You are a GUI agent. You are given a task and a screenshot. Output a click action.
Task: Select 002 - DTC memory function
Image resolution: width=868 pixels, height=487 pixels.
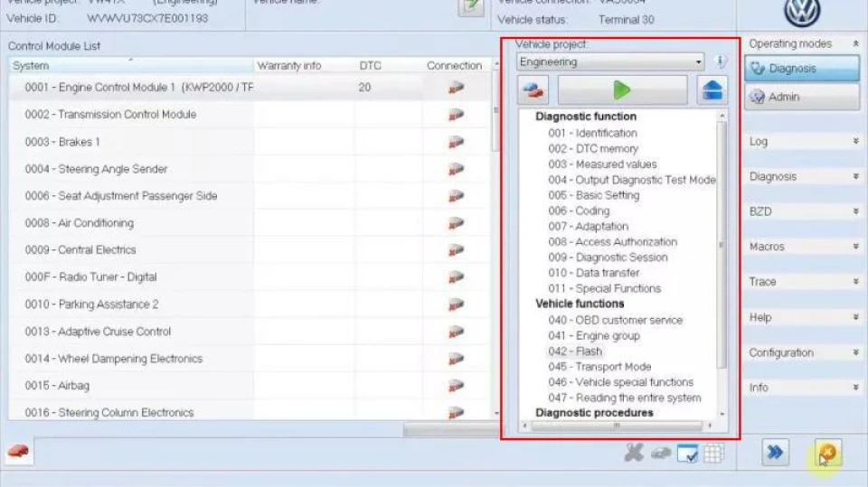pyautogui.click(x=593, y=148)
